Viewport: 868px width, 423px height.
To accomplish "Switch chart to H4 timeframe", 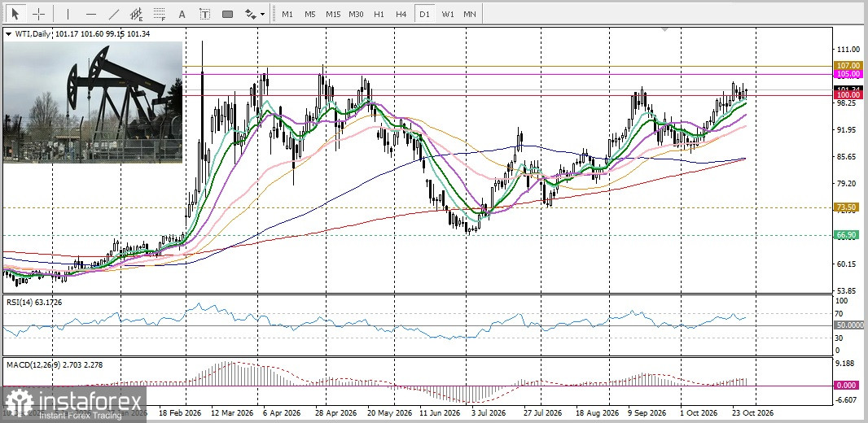I will click(x=401, y=15).
